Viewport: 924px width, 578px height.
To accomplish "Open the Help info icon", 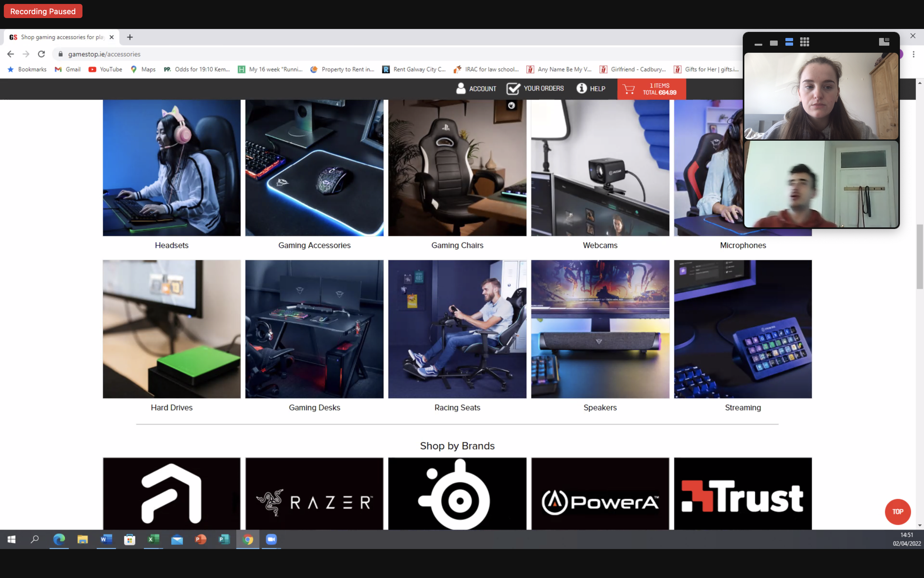I will click(x=581, y=88).
